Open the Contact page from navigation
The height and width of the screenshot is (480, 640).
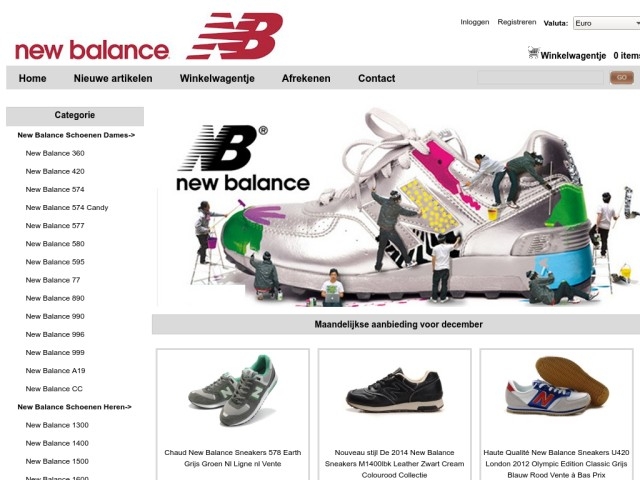point(376,78)
